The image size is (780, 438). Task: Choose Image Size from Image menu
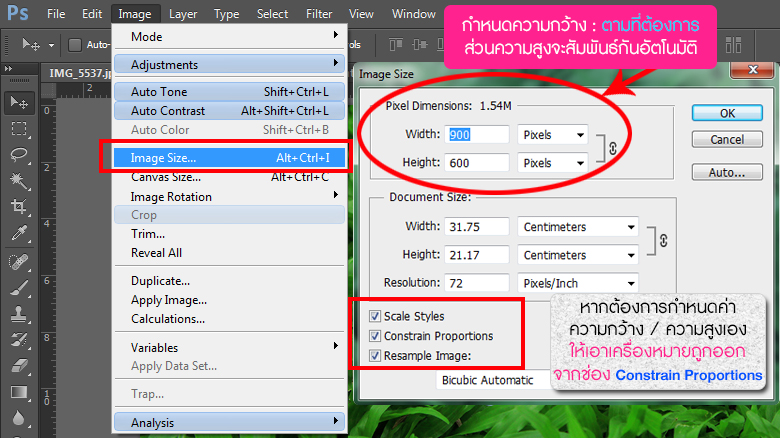164,157
